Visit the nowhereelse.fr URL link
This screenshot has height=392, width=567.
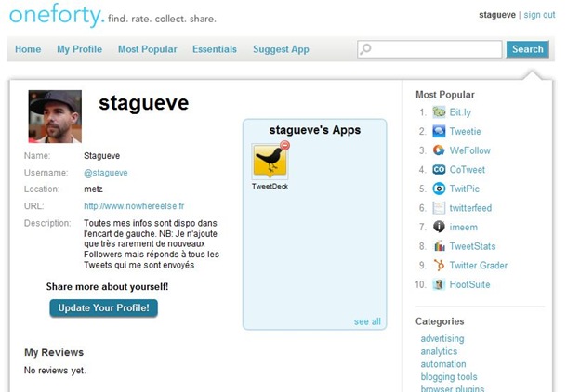click(134, 206)
